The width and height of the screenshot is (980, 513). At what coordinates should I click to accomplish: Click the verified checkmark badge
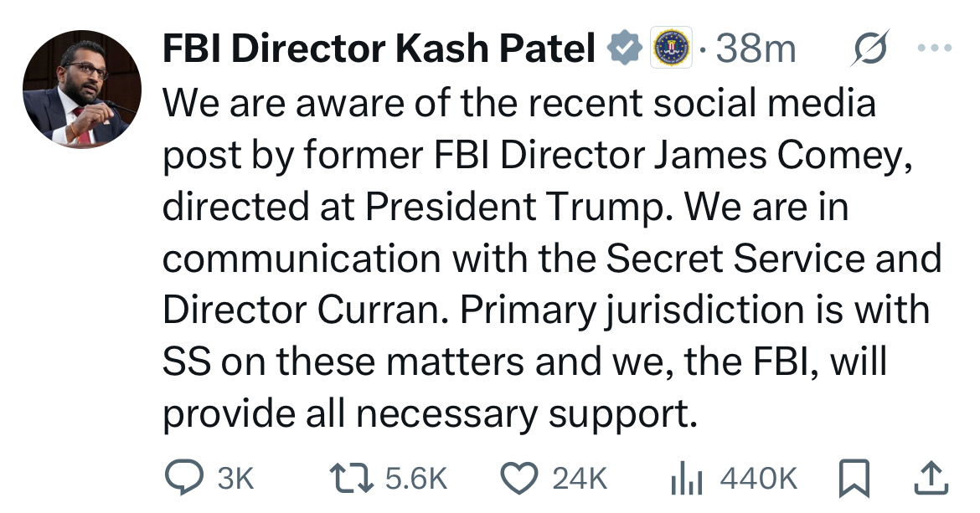(x=625, y=48)
